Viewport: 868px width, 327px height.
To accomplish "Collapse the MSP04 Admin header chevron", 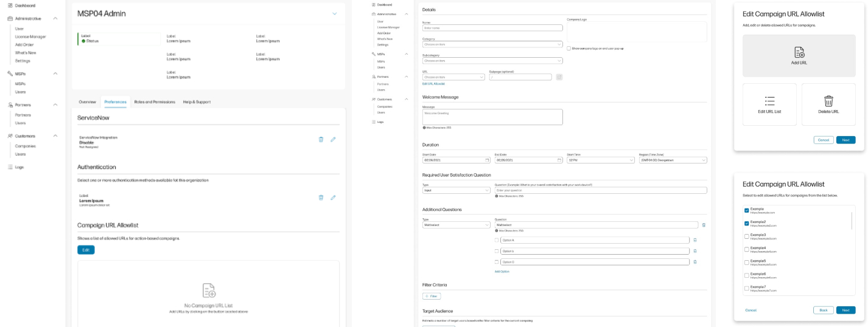I will (334, 13).
